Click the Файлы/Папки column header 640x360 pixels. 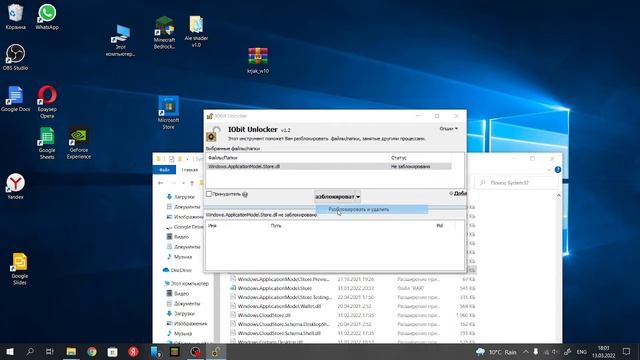[x=223, y=158]
